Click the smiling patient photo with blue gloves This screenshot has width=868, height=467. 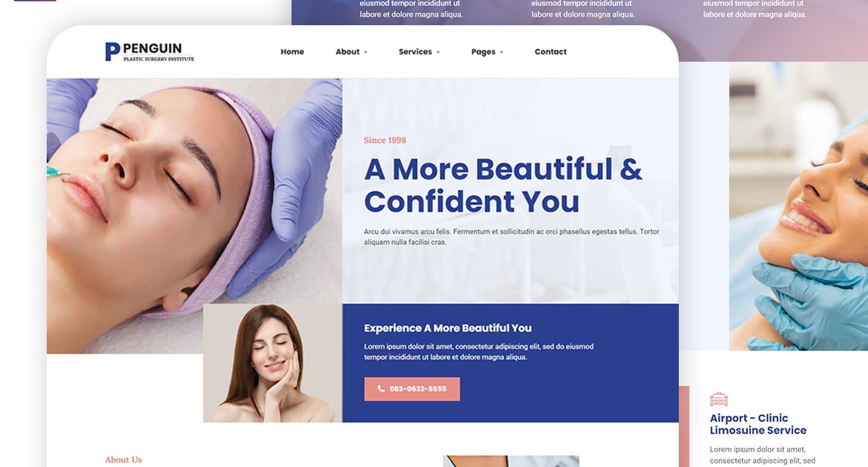798,206
